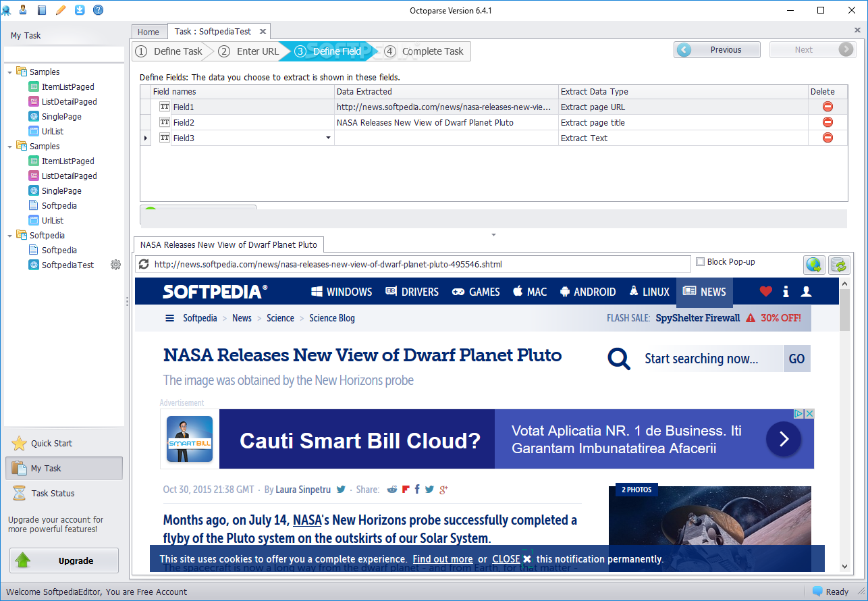The image size is (868, 601).
Task: Click the Reddit share icon under article
Action: click(x=392, y=490)
